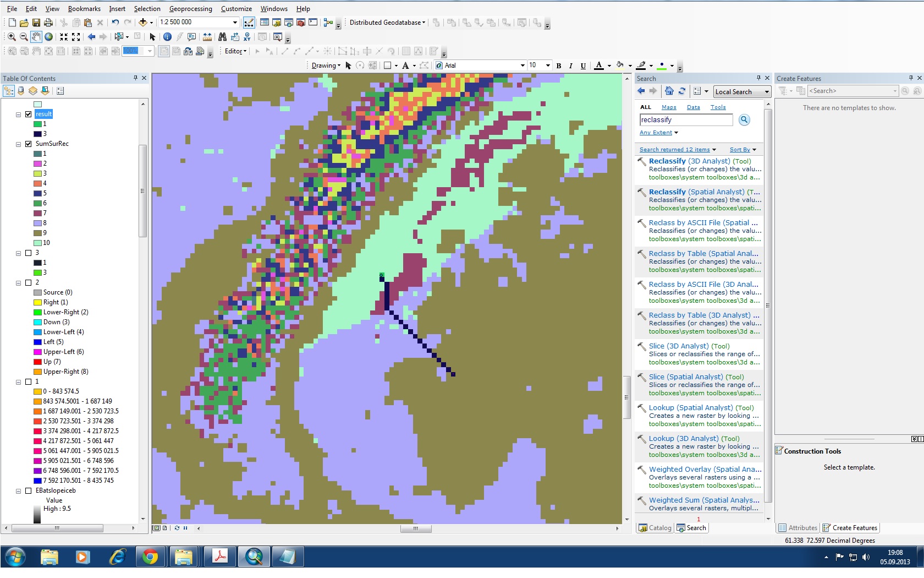Open the ArcToolbox window icon
The height and width of the screenshot is (578, 924).
(300, 23)
